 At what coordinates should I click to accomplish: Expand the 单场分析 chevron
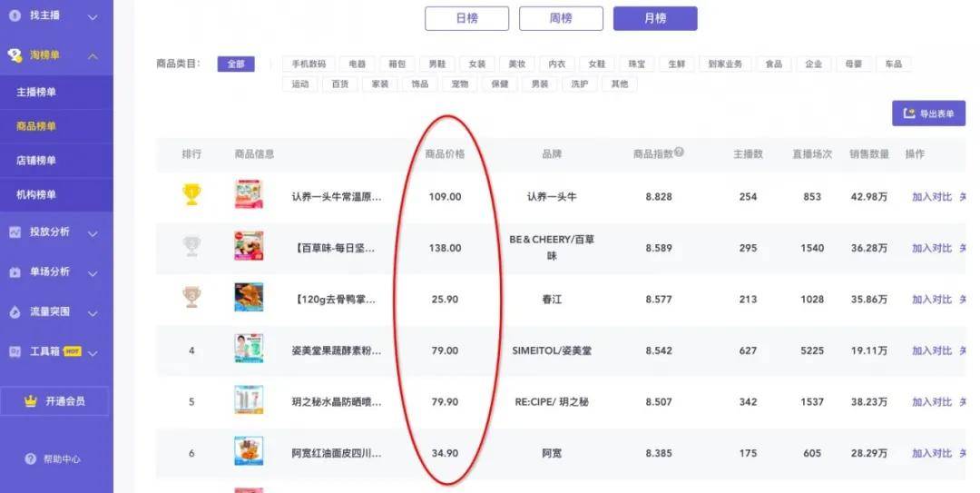coord(93,273)
